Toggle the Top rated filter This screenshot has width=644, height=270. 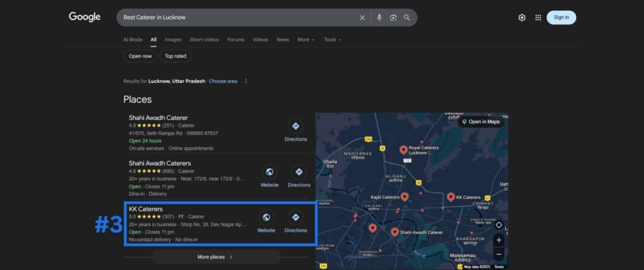(x=175, y=56)
